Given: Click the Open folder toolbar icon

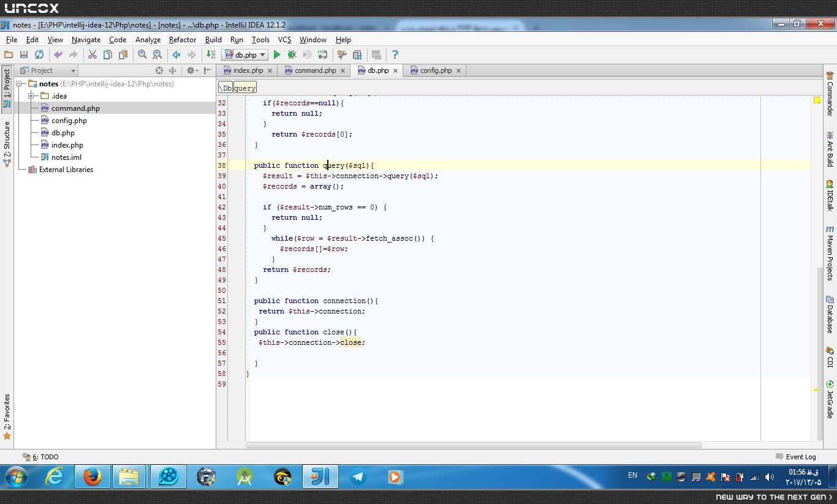Looking at the screenshot, I should pyautogui.click(x=9, y=55).
